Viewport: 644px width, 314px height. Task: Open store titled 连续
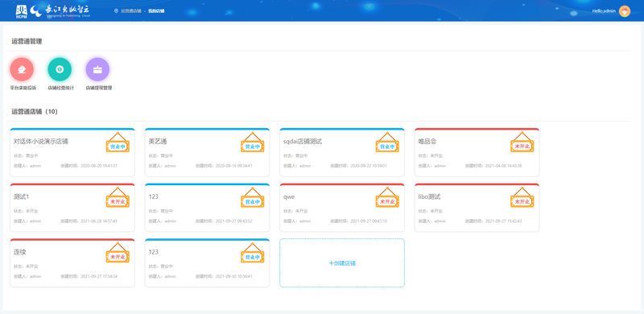click(19, 252)
